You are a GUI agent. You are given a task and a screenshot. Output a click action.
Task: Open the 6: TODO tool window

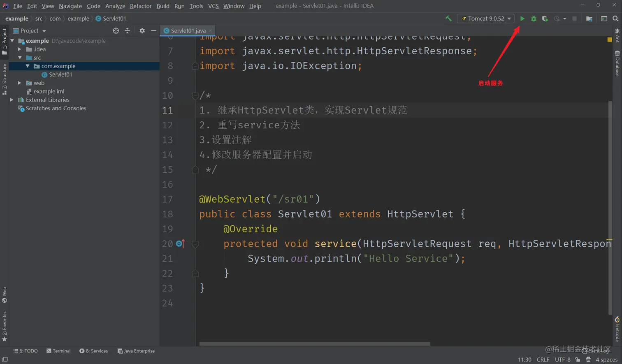click(x=26, y=351)
